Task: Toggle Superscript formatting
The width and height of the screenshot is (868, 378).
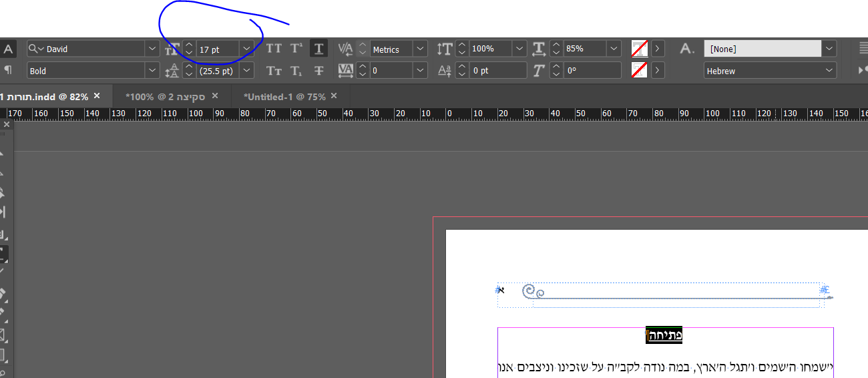Action: coord(296,49)
